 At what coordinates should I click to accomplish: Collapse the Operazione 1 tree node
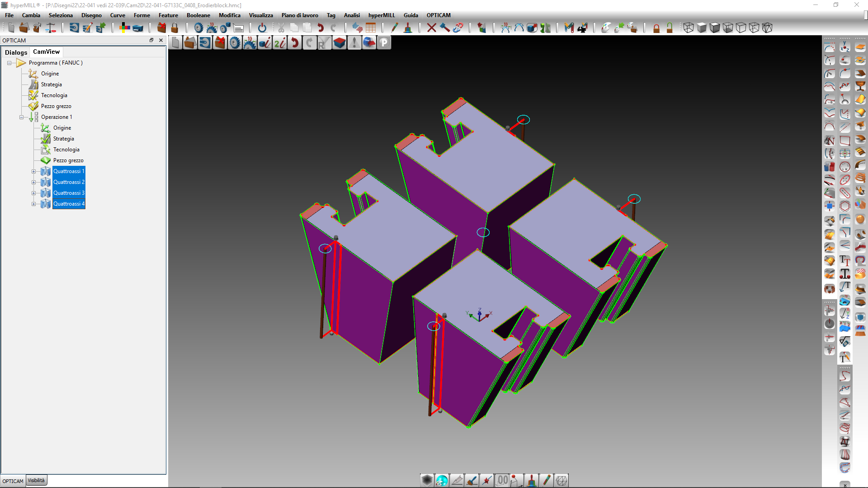[x=21, y=117]
